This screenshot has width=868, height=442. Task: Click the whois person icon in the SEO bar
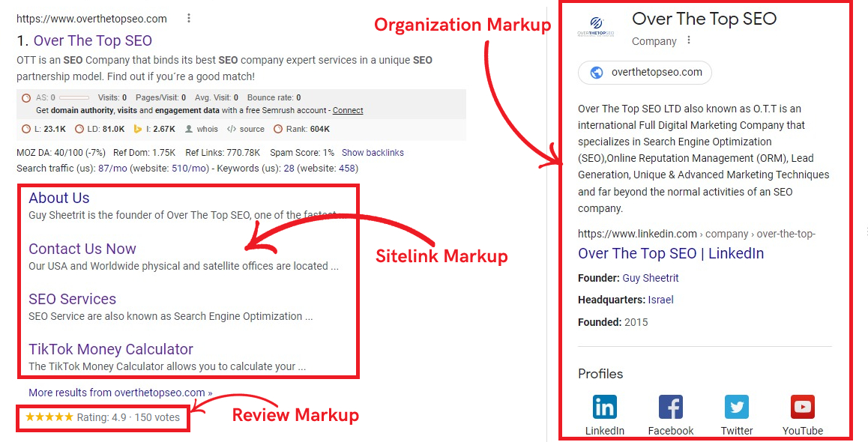point(190,128)
